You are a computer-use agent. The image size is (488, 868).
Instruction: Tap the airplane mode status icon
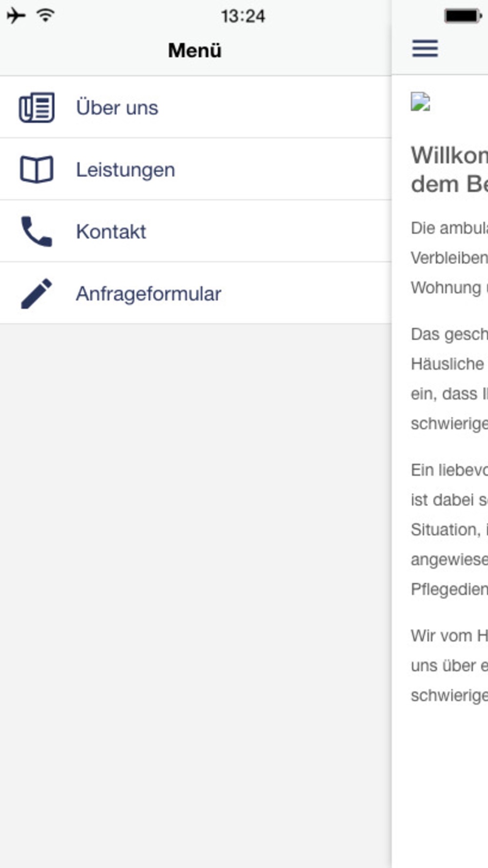tap(16, 16)
